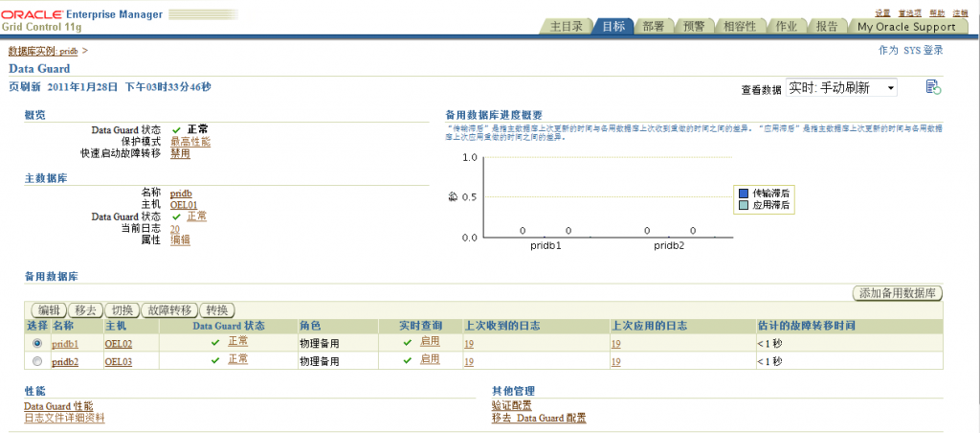Screen dimensions: 980x433
Task: Open the 部署 tab
Action: 654,26
